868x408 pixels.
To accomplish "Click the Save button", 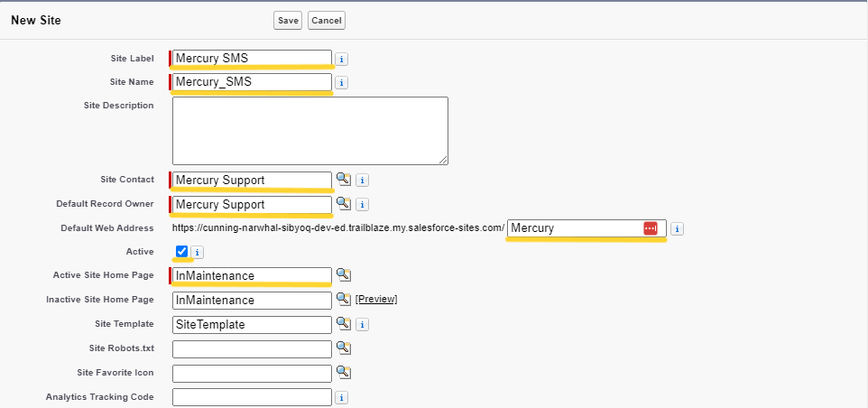I will coord(288,21).
